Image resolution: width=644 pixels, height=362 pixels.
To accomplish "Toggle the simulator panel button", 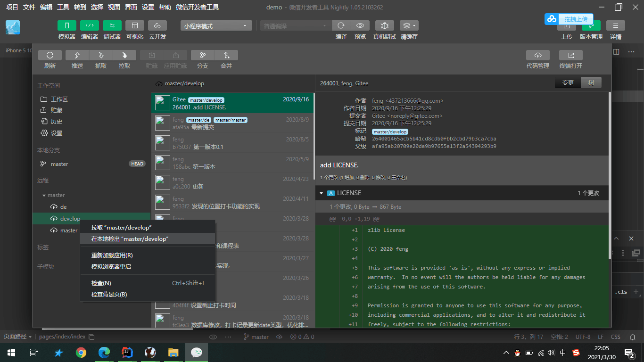I will point(67,25).
